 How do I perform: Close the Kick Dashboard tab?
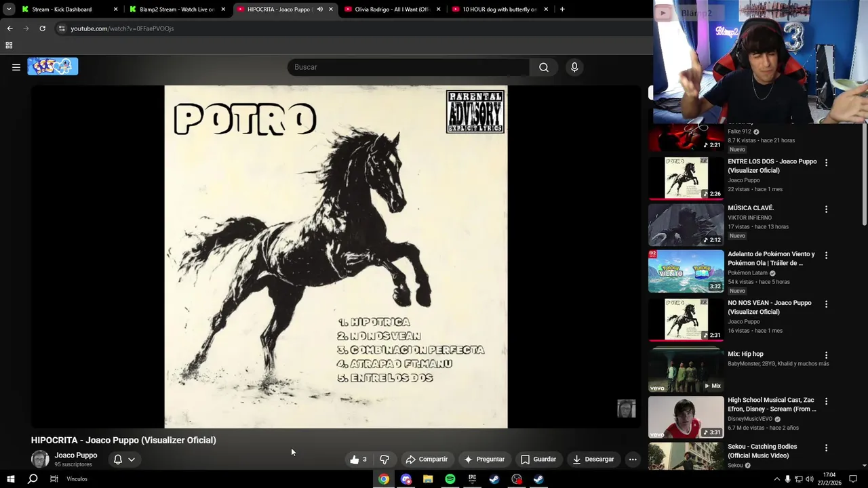115,9
